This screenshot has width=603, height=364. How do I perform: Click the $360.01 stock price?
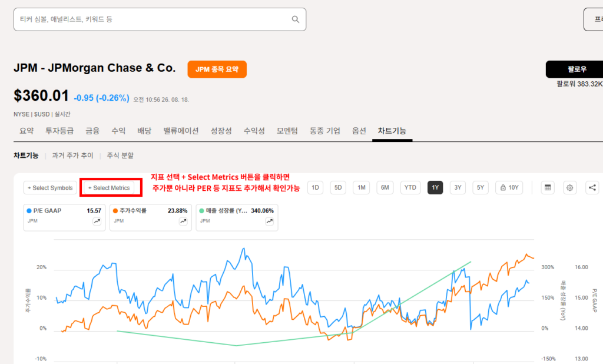(41, 96)
